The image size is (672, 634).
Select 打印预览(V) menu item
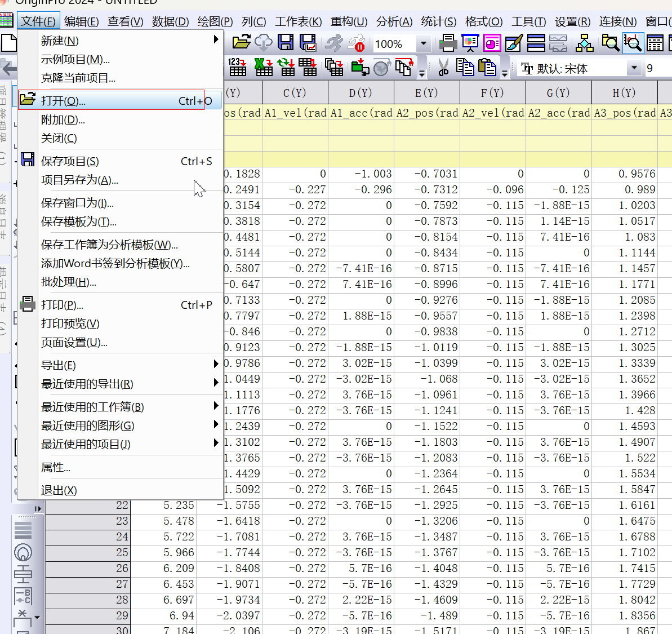[121, 323]
